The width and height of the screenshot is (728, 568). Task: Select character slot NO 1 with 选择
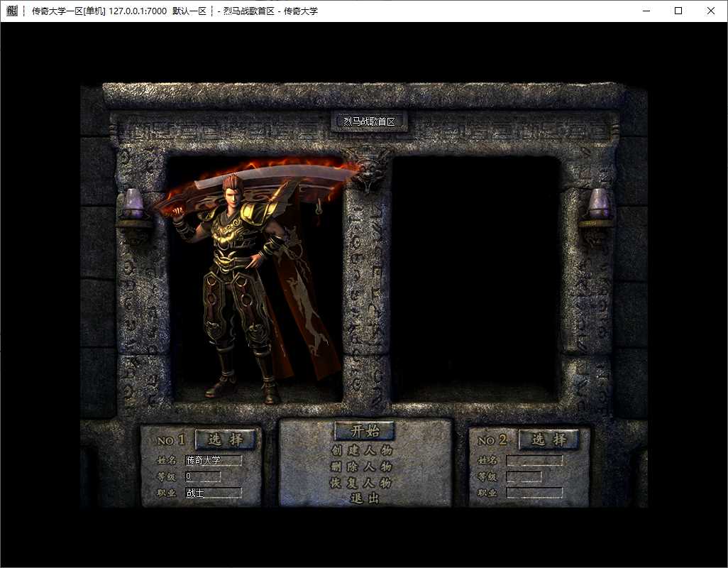pyautogui.click(x=226, y=439)
